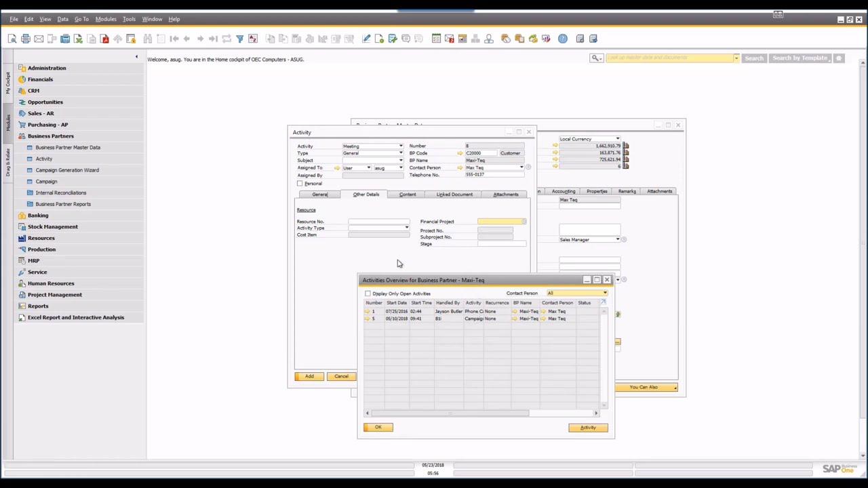This screenshot has height=488, width=868.
Task: Open the Assigned To User dropdown
Action: (x=368, y=167)
